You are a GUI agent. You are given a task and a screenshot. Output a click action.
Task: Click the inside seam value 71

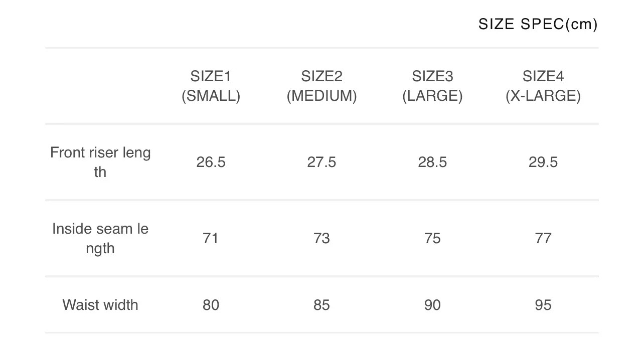click(211, 238)
